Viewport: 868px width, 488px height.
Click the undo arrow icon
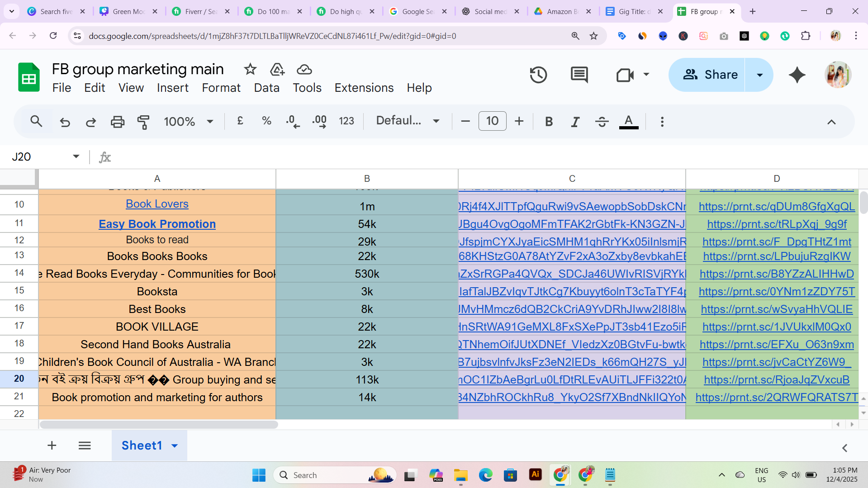65,122
